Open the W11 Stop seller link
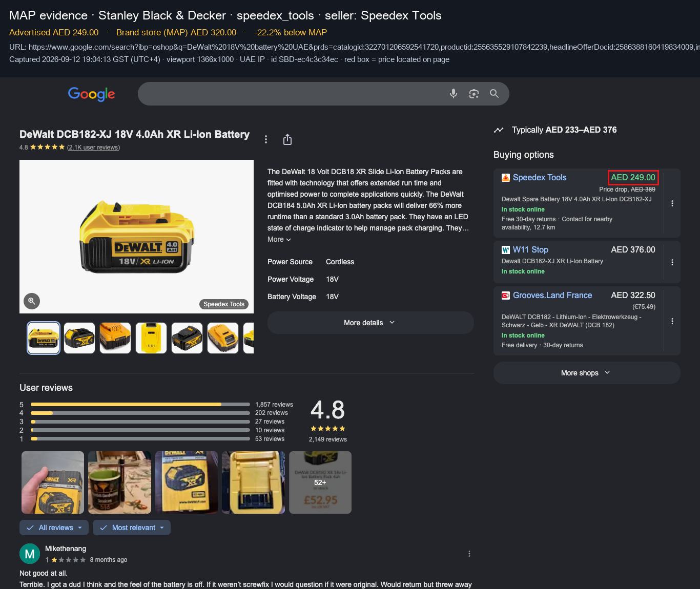The height and width of the screenshot is (589, 700). point(530,250)
